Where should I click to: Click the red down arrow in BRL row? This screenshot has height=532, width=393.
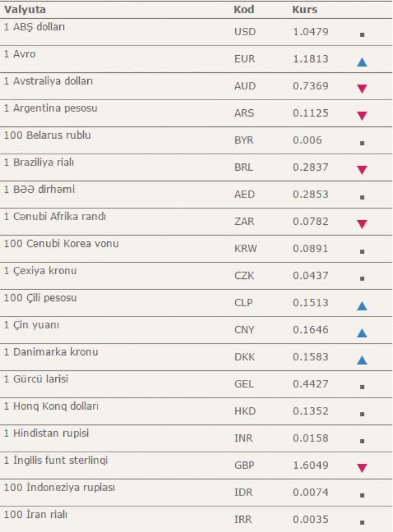pyautogui.click(x=362, y=170)
